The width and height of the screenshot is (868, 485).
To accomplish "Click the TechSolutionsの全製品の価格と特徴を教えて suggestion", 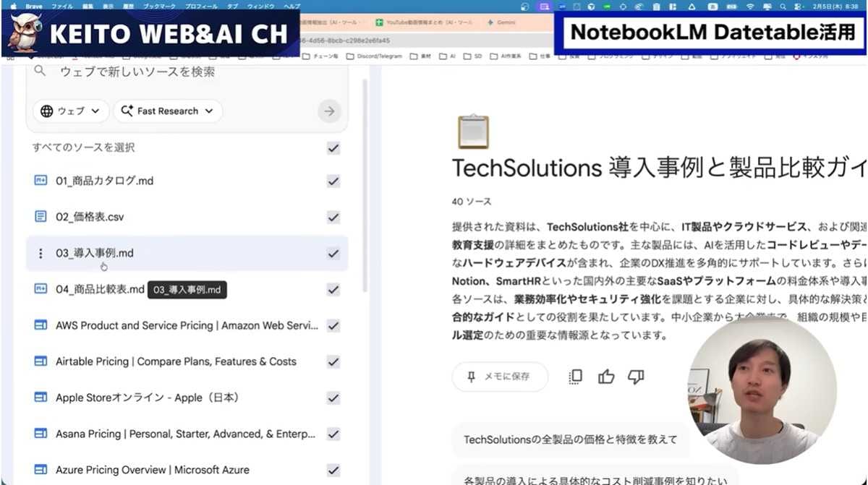I will 571,439.
